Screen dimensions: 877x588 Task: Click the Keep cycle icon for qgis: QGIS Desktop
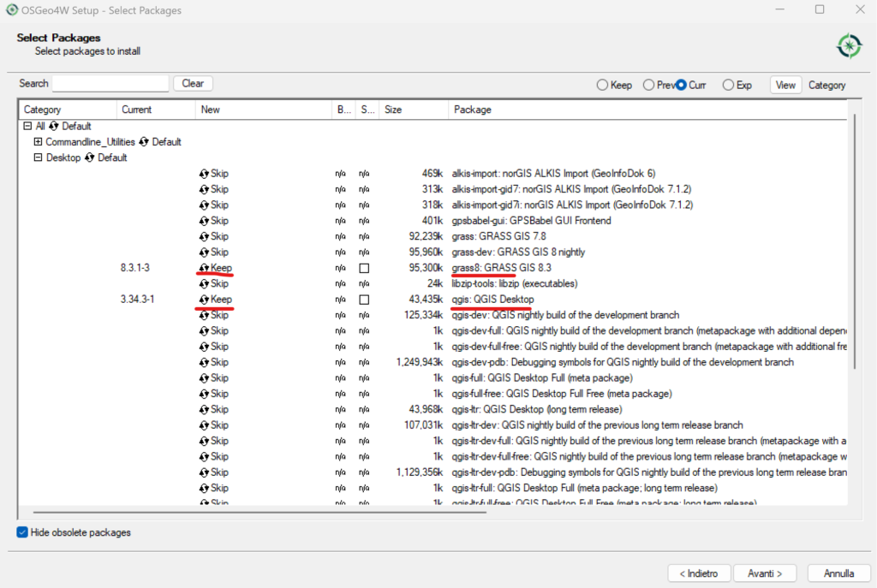point(204,300)
